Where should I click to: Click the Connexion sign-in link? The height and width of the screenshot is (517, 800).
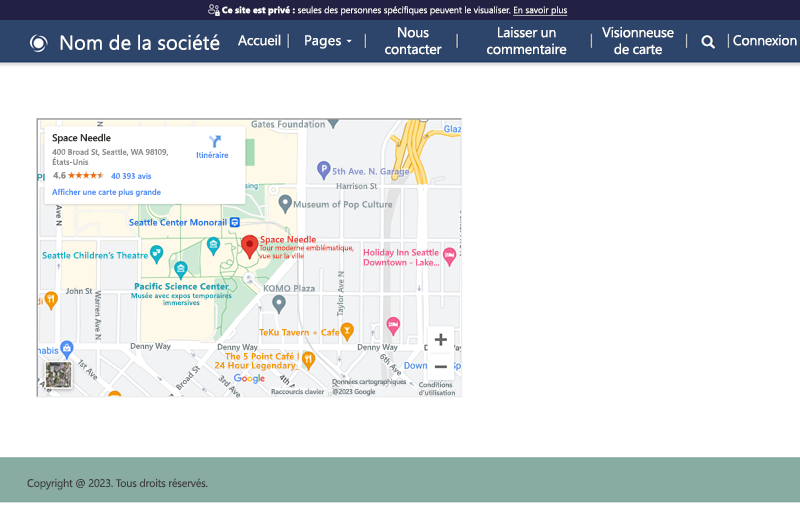pos(764,41)
